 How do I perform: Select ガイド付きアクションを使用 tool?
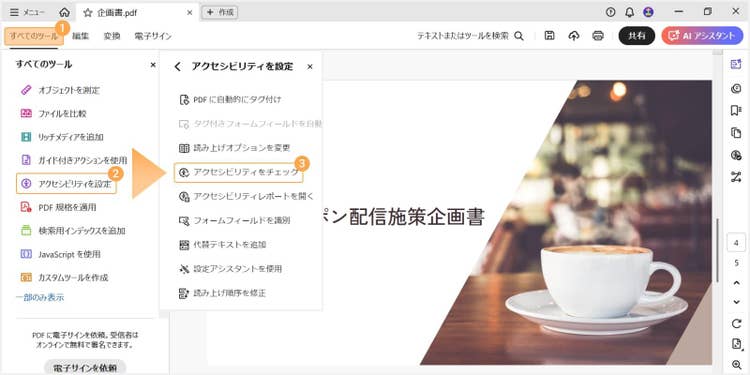click(x=74, y=160)
